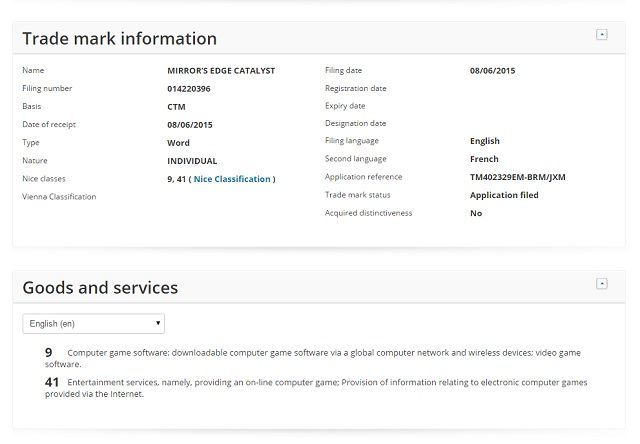Click the Vienna Classification label
Viewport: 640px width, 444px height.
[59, 197]
